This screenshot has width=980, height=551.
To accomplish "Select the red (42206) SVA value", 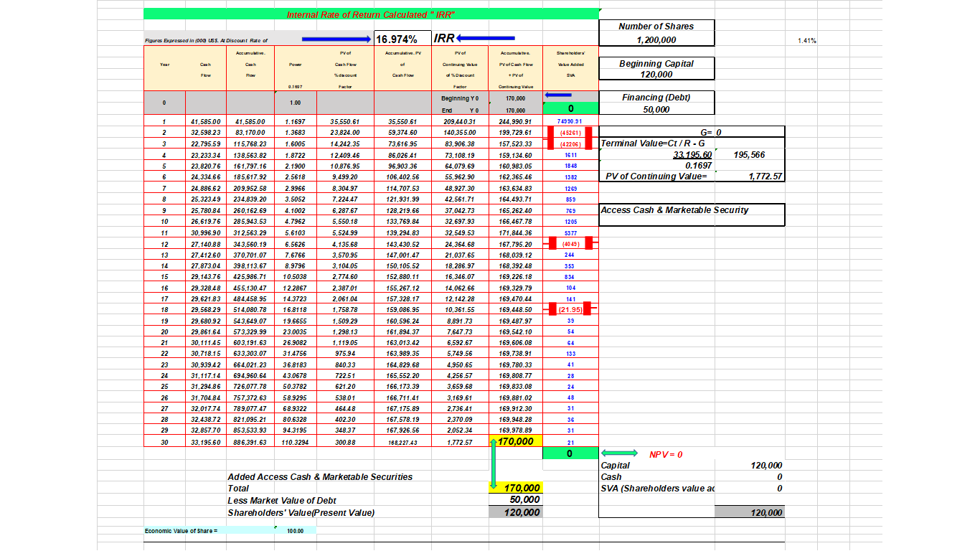I will point(570,143).
